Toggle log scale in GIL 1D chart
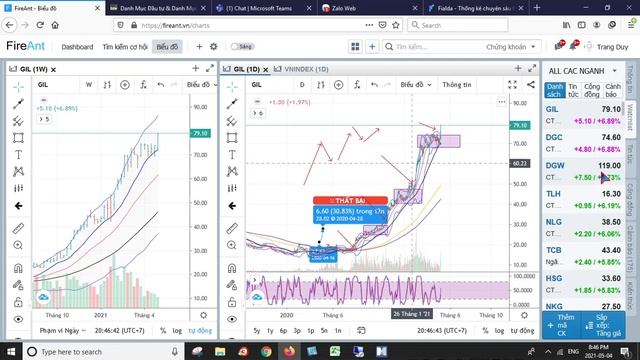 tap(499, 331)
